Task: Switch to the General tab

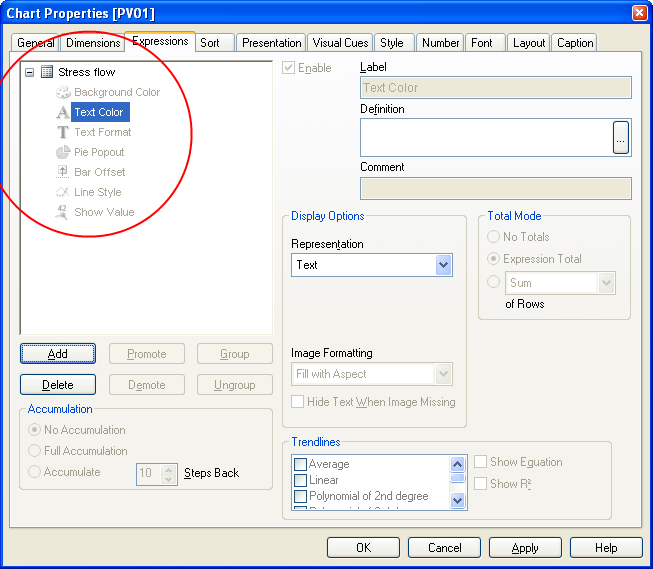Action: tap(36, 42)
